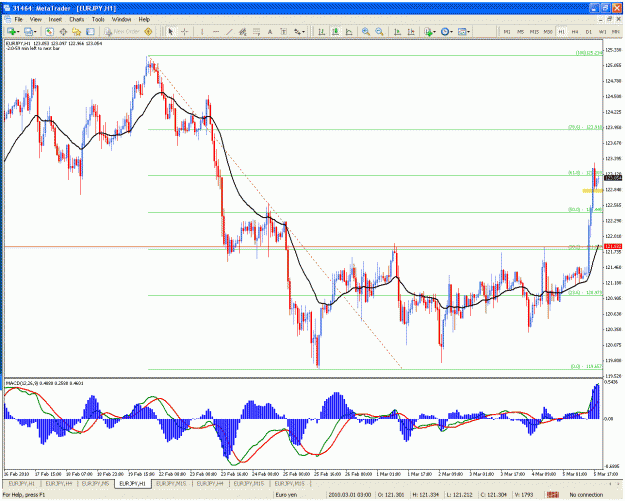This screenshot has width=625, height=501.
Task: Expand the Indicators dropdown arrow
Action: click(x=434, y=32)
